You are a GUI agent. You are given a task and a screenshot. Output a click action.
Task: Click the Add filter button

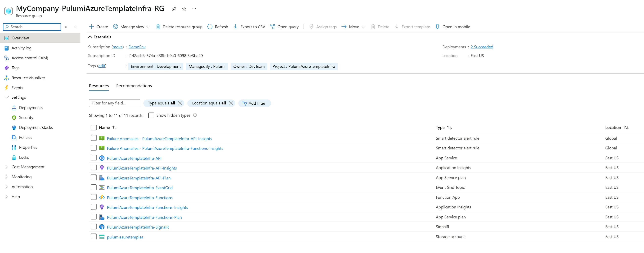[x=255, y=103]
